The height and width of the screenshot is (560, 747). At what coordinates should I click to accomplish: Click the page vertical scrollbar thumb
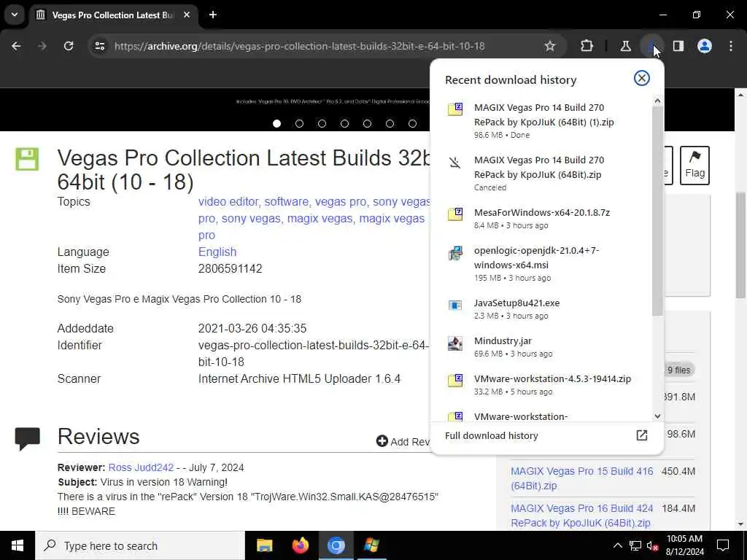pos(740,245)
